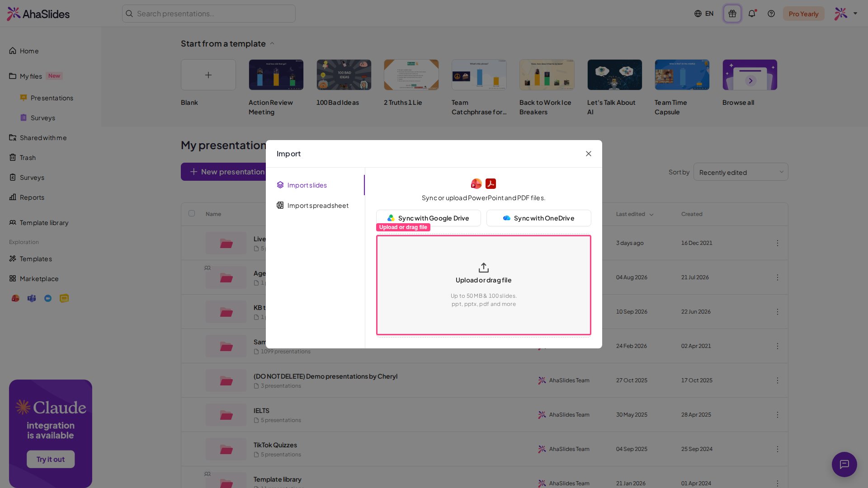Image resolution: width=868 pixels, height=488 pixels.
Task: Close the Import dialog
Action: point(589,154)
